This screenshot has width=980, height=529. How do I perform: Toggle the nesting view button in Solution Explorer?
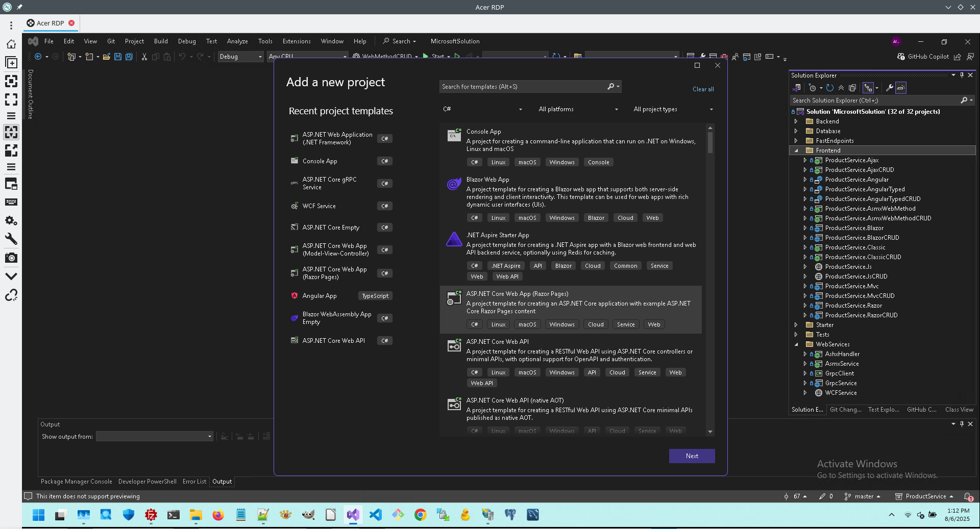tap(868, 88)
